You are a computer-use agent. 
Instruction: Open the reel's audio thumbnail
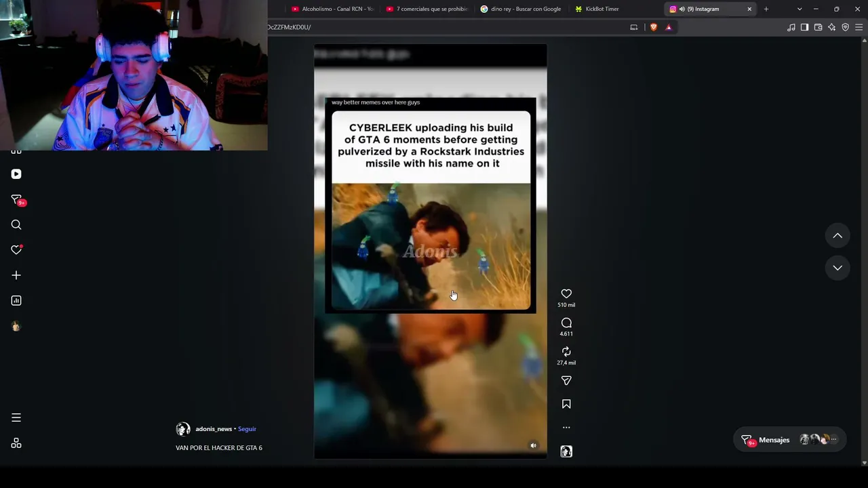566,451
